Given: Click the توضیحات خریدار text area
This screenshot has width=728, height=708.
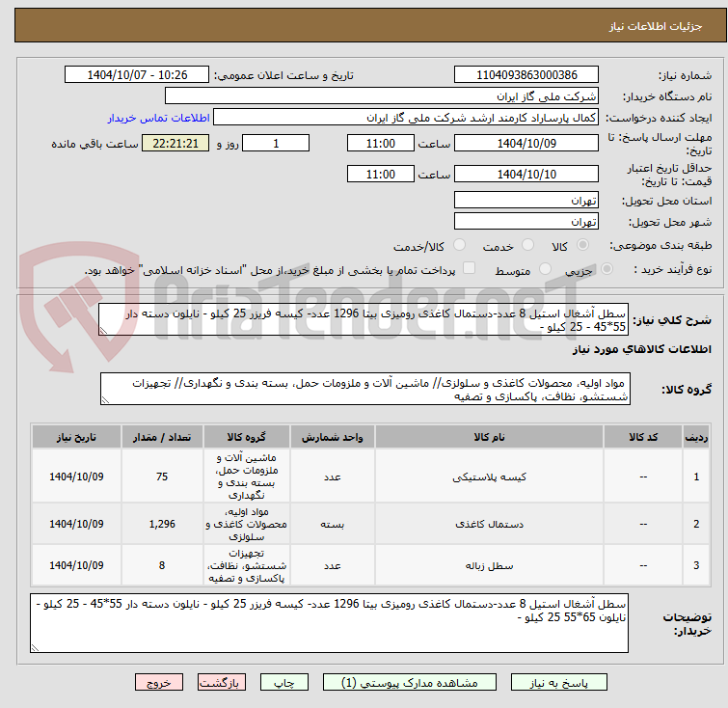Looking at the screenshot, I should tap(329, 623).
